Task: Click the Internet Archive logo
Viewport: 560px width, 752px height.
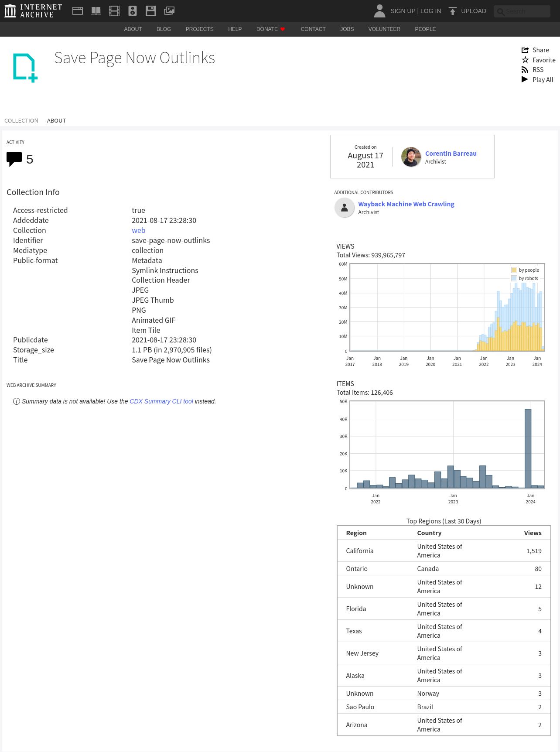Action: point(33,11)
